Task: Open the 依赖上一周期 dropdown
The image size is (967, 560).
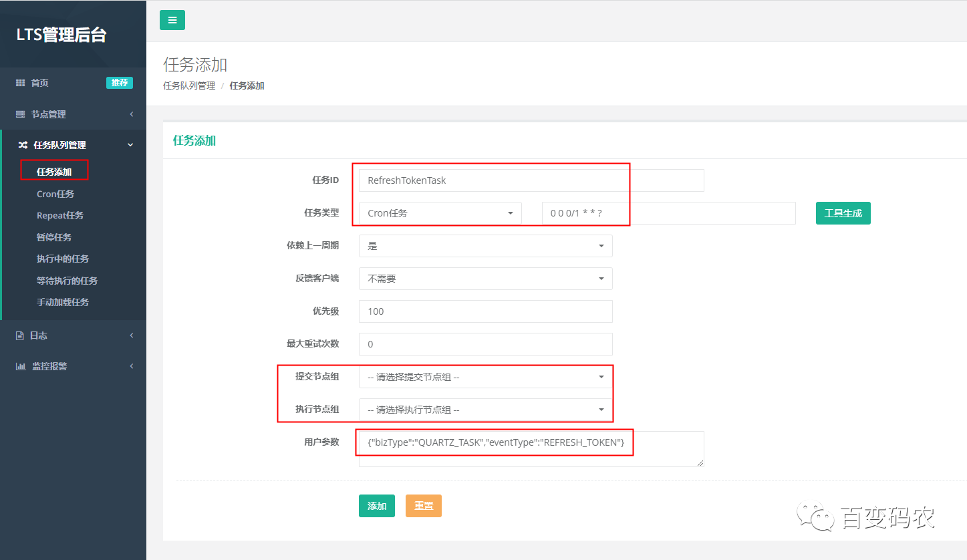Action: pyautogui.click(x=486, y=246)
